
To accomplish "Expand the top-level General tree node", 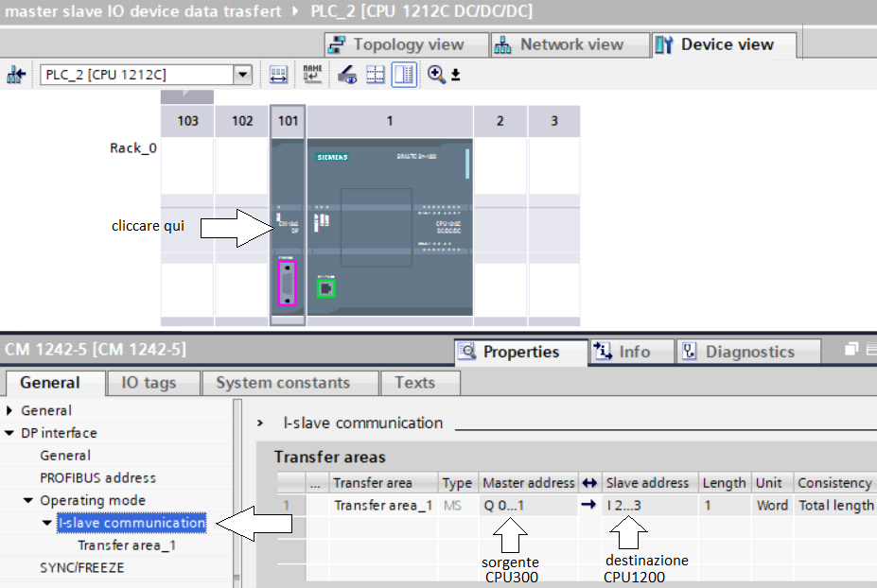I will tap(9, 410).
